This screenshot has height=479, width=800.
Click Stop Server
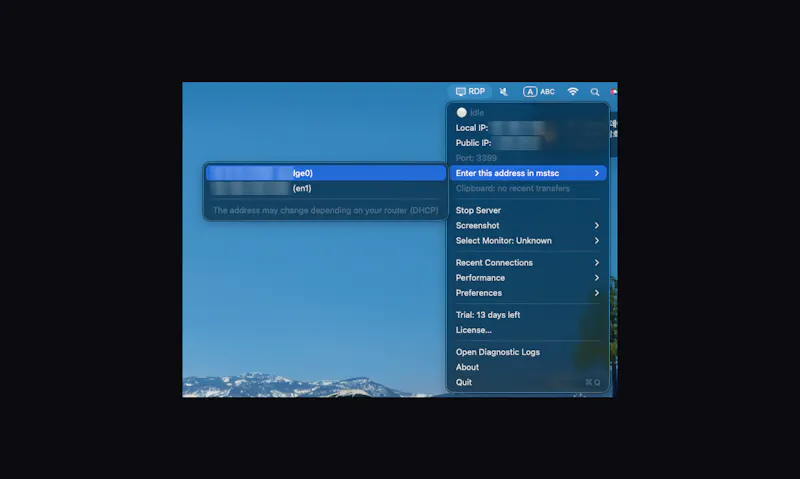528,210
